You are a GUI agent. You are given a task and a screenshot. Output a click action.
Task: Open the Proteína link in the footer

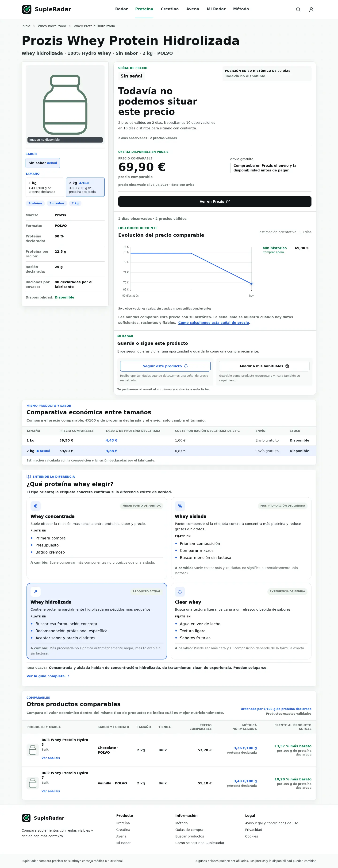point(123,823)
